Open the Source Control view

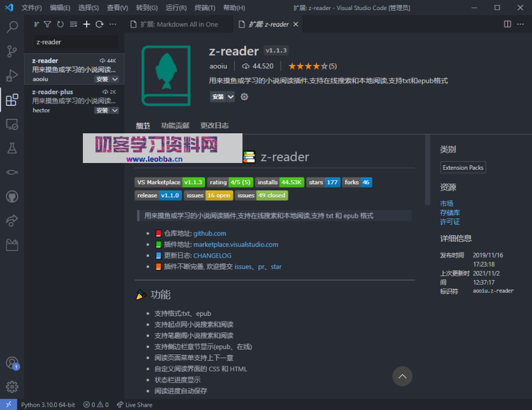[12, 51]
